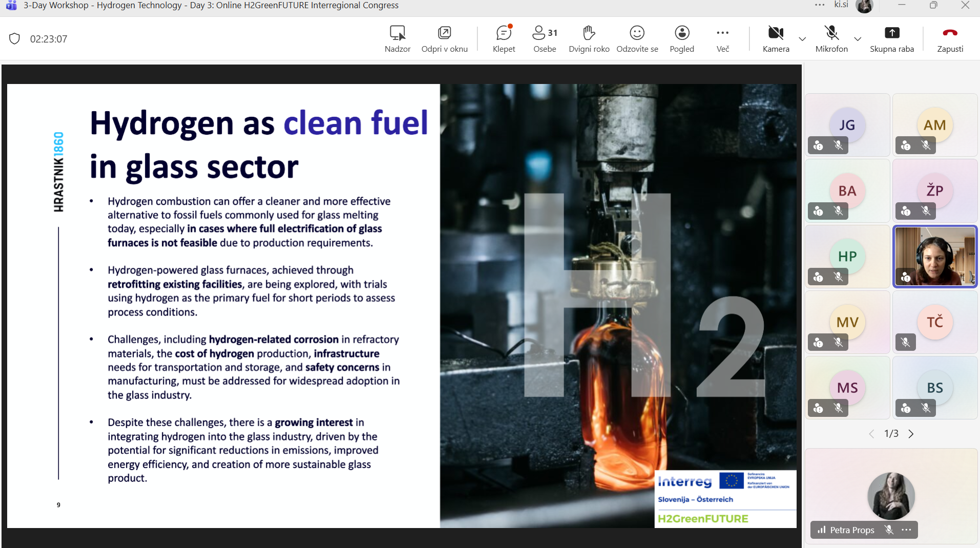980x548 pixels.
Task: Expand the Mikrofon options dropdown arrow
Action: (858, 39)
